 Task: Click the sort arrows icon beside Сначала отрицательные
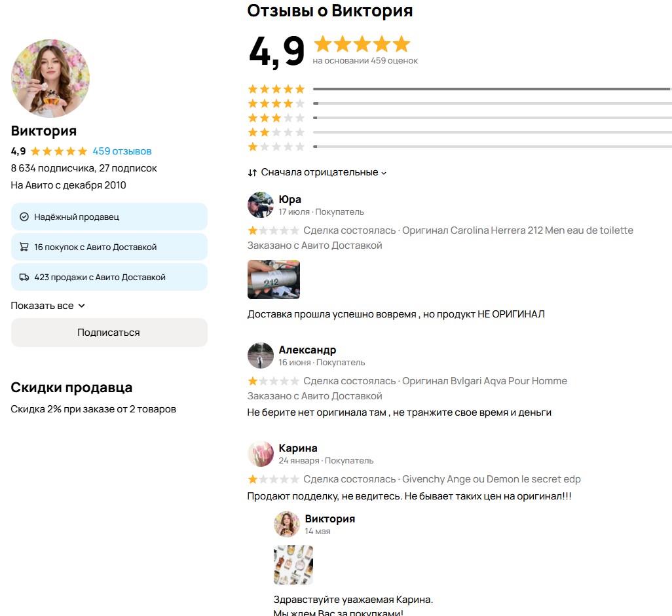coord(252,173)
